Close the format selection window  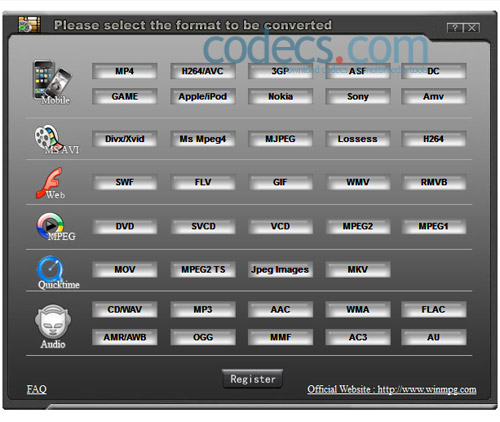472,28
